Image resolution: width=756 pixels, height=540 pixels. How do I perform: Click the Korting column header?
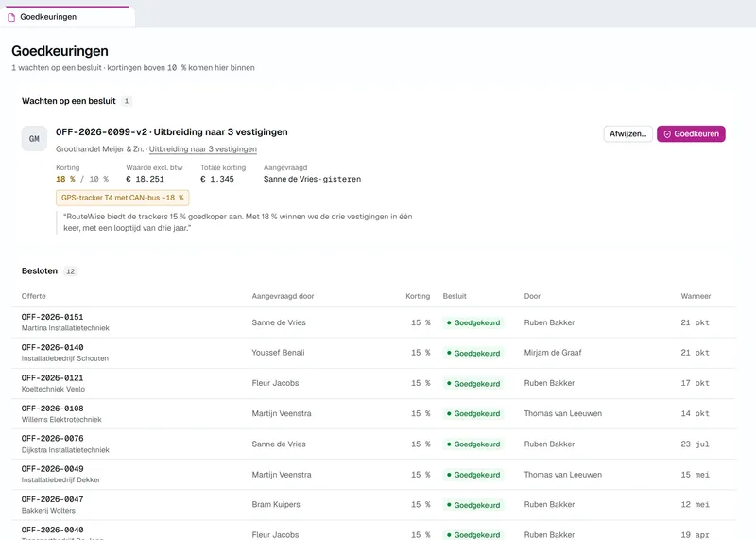click(418, 296)
